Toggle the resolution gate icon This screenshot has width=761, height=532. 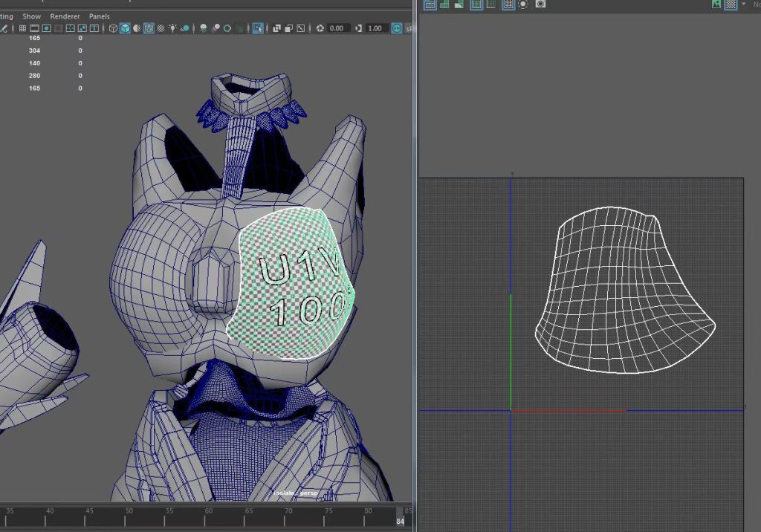tap(47, 28)
